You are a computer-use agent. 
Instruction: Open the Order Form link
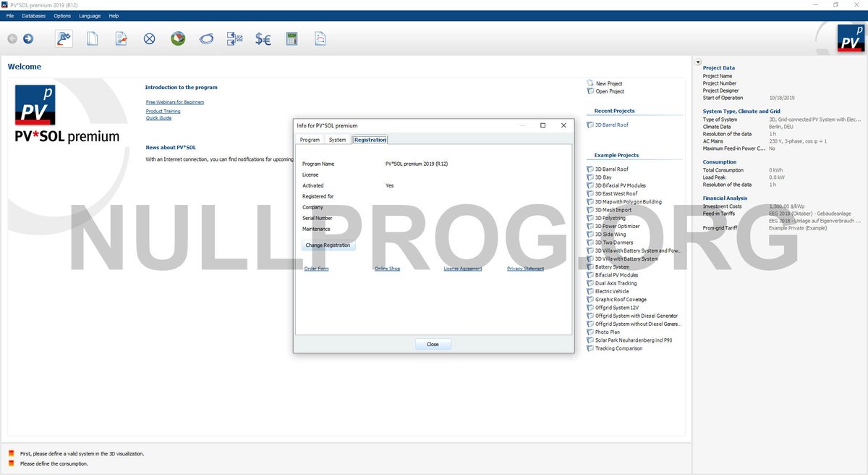pos(316,269)
